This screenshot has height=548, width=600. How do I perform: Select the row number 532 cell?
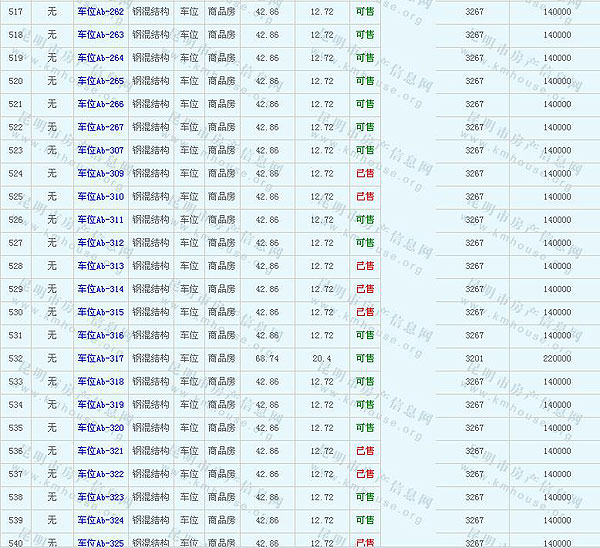(15, 358)
